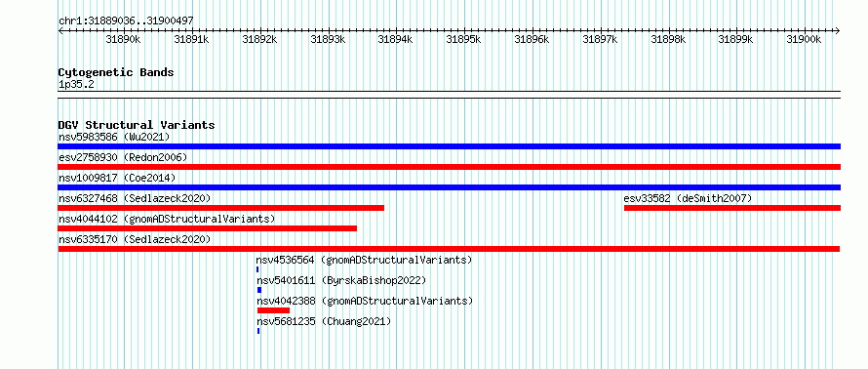Click the 31895k ruler tick label
This screenshot has width=868, height=369.
[463, 39]
